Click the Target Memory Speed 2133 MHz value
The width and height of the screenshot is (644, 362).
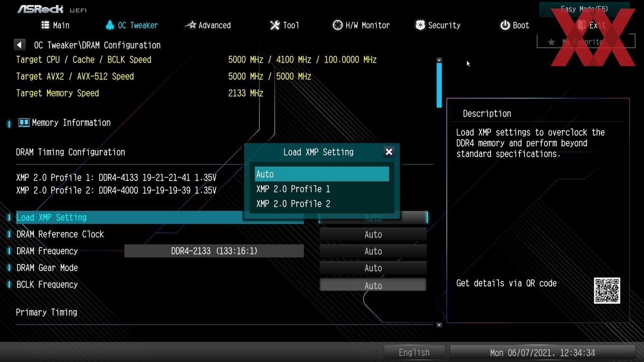click(x=245, y=93)
